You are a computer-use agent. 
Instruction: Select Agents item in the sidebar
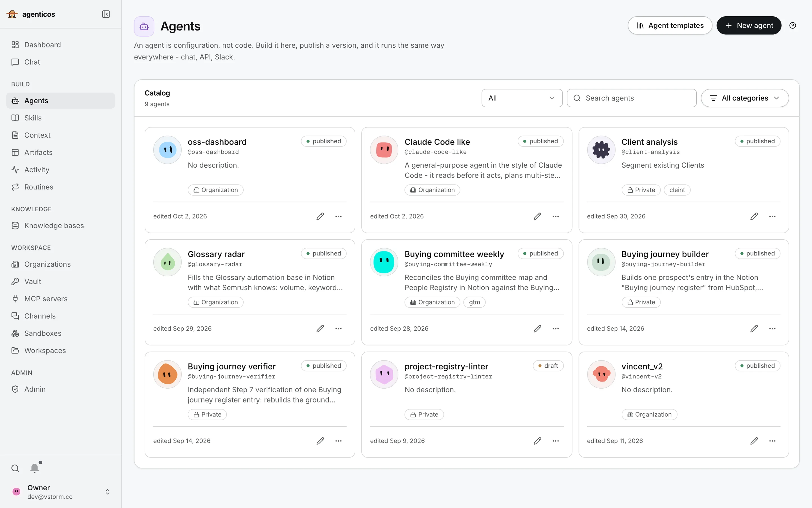[x=61, y=101]
